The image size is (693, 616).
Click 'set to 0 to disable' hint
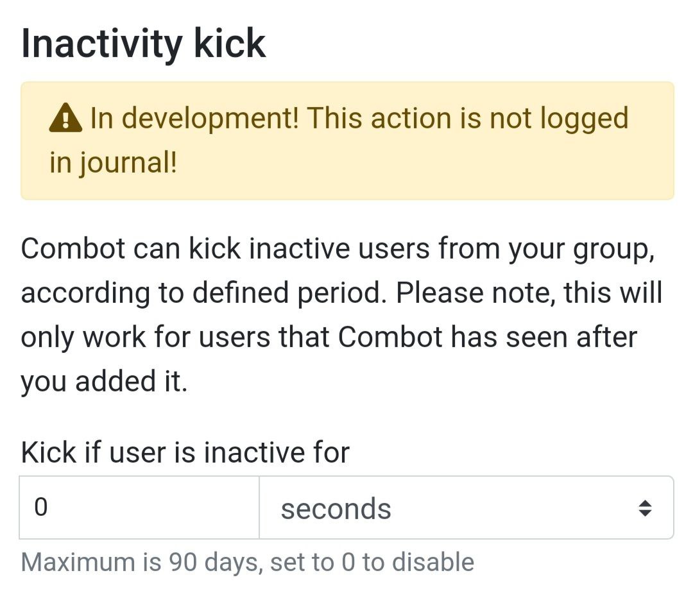[x=372, y=563]
